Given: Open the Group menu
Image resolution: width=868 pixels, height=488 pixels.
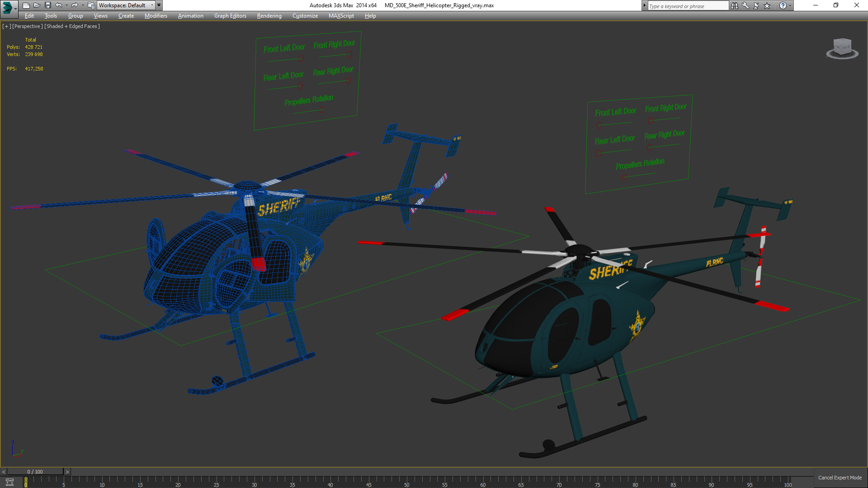Looking at the screenshot, I should point(75,16).
